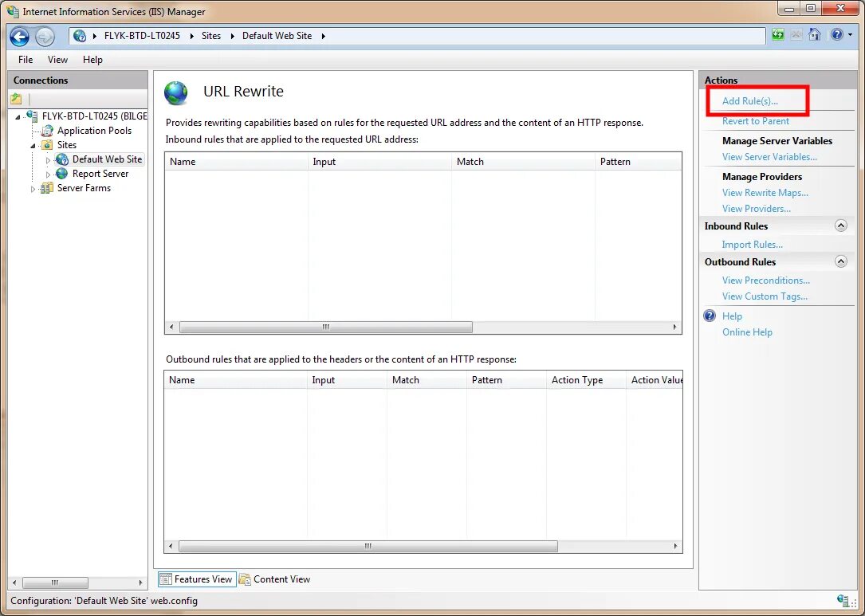Collapse the FLYK-BTD-LT0245 server node
865x616 pixels.
click(x=18, y=117)
